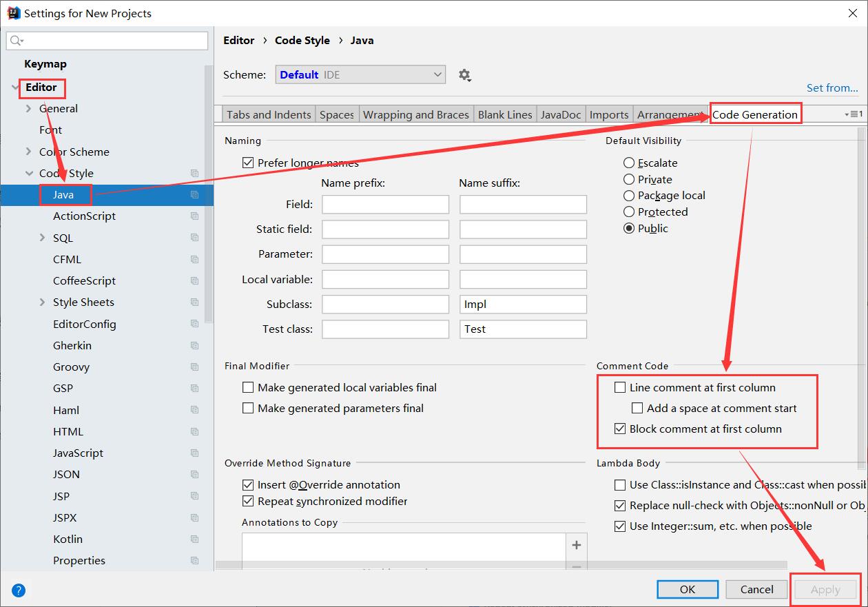The height and width of the screenshot is (607, 868).
Task: Expand the Style Sheets tree node
Action: pyautogui.click(x=44, y=302)
